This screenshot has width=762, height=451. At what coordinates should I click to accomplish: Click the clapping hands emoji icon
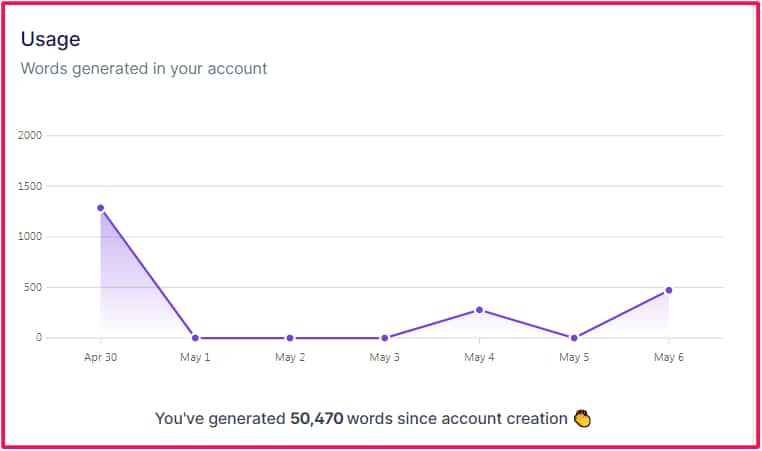[x=584, y=418]
